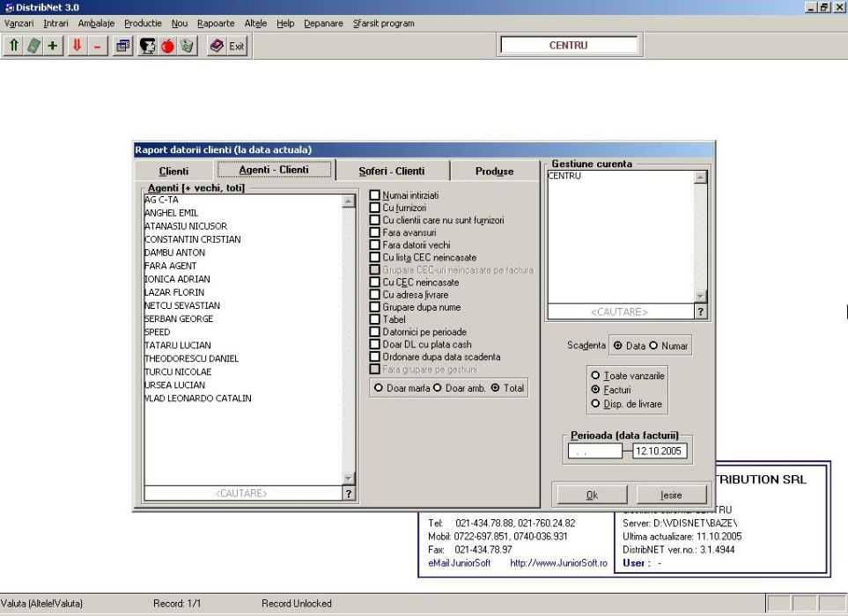The height and width of the screenshot is (616, 848).
Task: Open the Depanare menu
Action: point(323,23)
